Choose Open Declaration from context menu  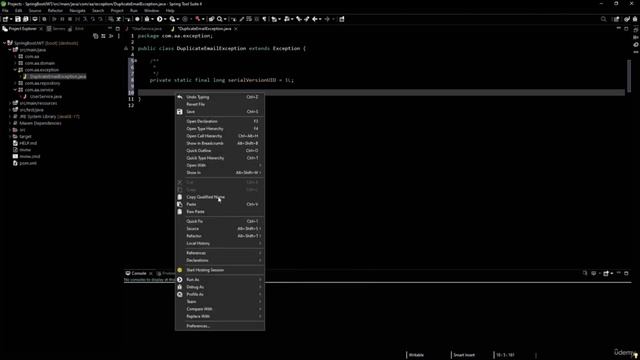tap(220, 121)
